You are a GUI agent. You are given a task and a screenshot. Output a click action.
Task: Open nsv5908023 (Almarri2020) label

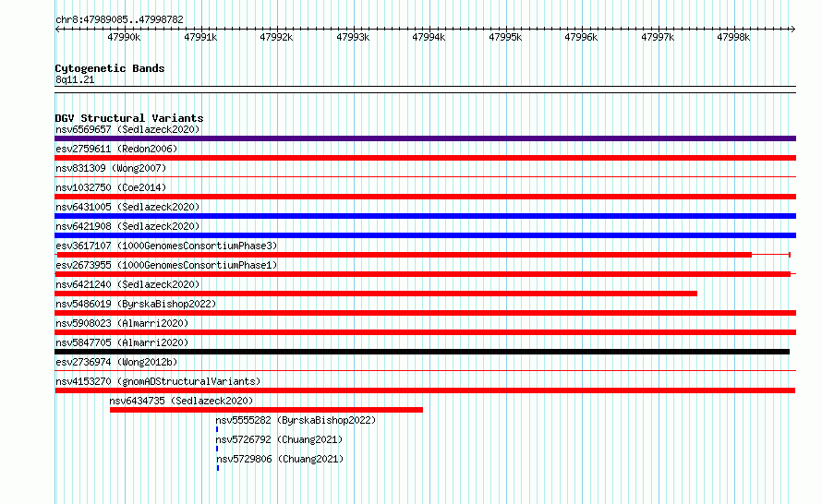(x=122, y=323)
